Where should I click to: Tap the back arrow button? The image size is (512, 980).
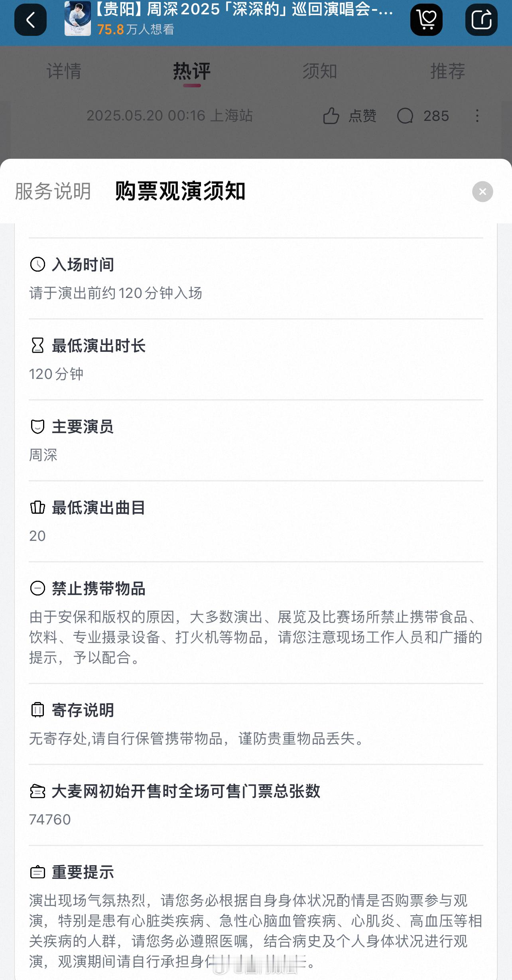[x=30, y=20]
